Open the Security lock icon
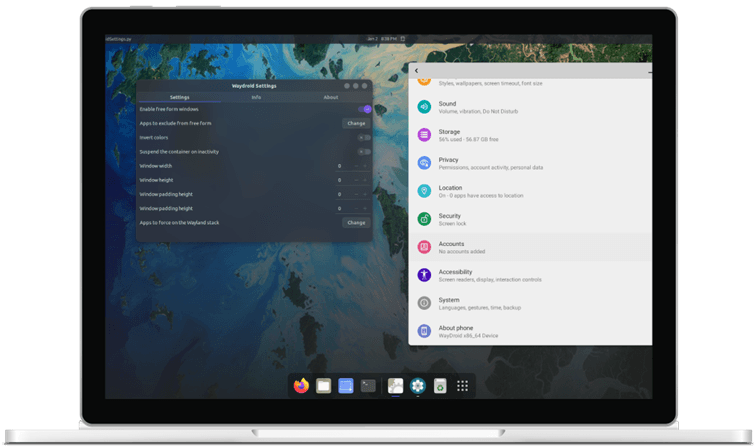This screenshot has width=756, height=448. coord(424,218)
